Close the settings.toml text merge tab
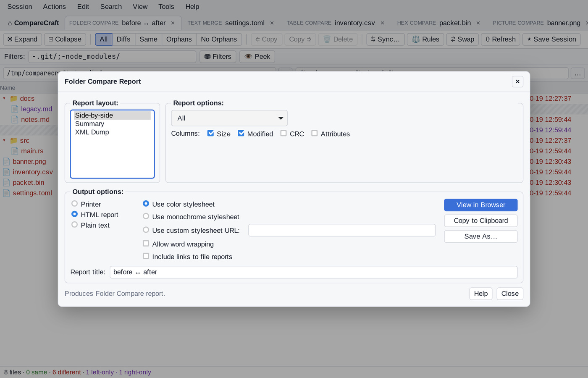This screenshot has width=588, height=378. [x=272, y=23]
